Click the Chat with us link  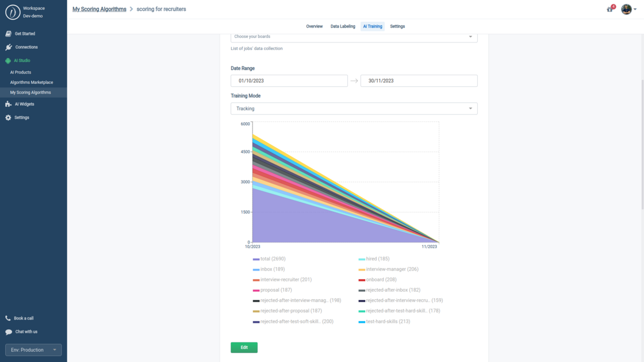26,332
